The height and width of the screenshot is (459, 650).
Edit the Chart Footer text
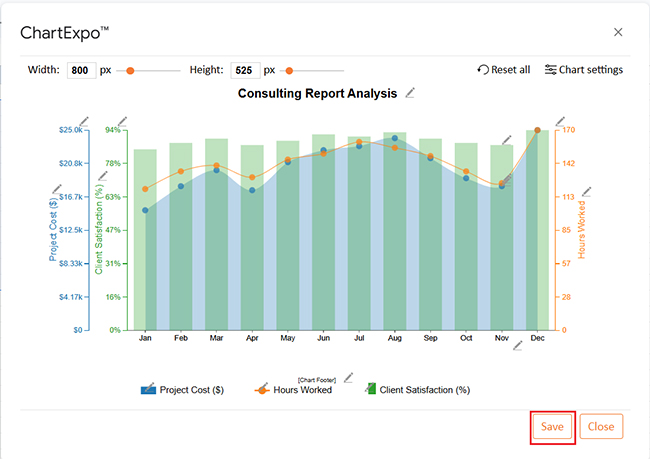(349, 377)
